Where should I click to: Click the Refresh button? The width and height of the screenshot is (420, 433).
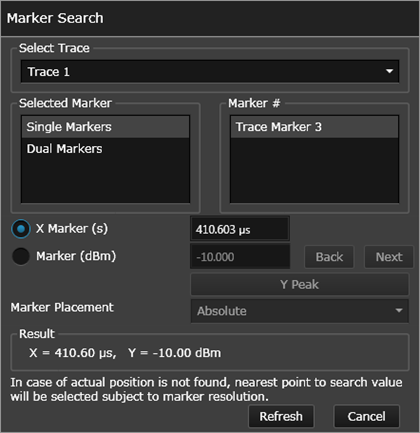point(281,416)
